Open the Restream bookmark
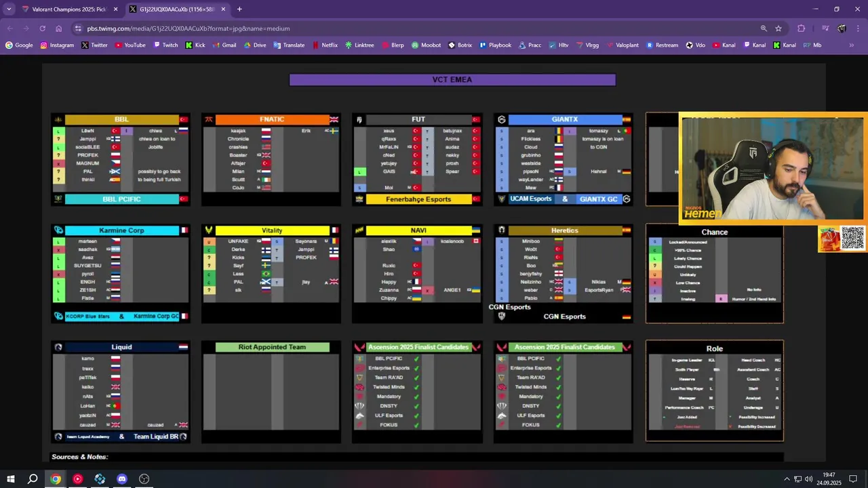Image resolution: width=868 pixels, height=488 pixels. pyautogui.click(x=662, y=45)
